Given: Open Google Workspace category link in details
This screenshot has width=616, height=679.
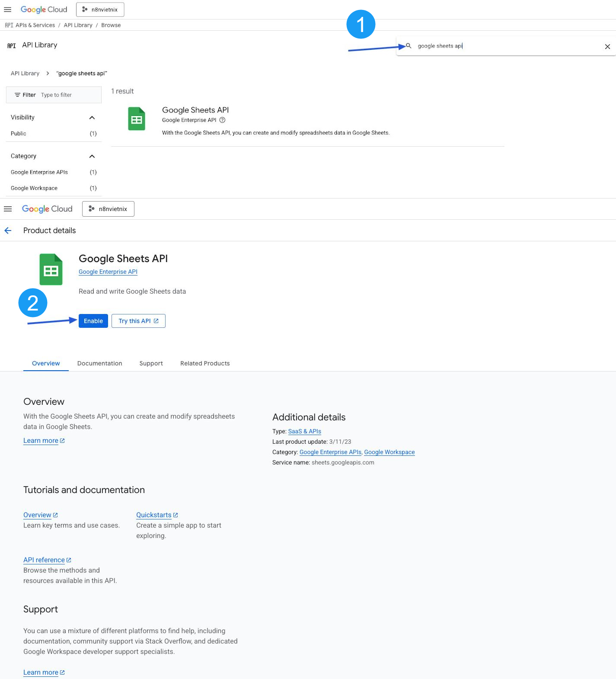Looking at the screenshot, I should tap(389, 452).
